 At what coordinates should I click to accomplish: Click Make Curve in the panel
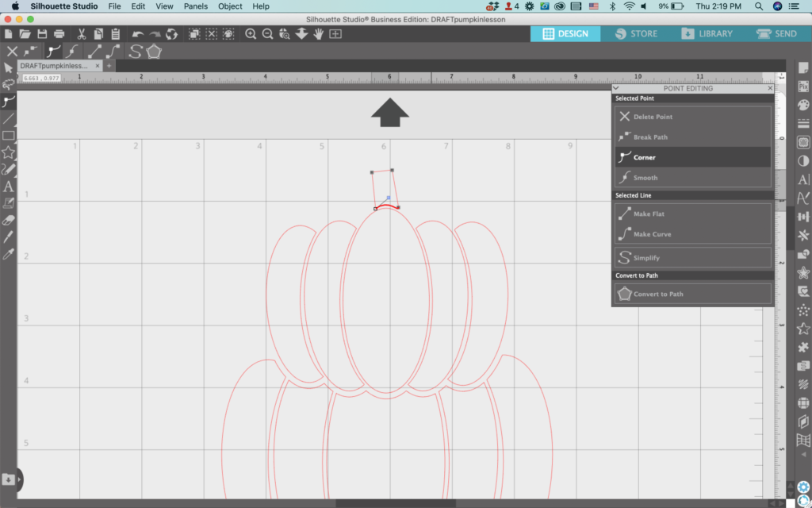(x=693, y=234)
